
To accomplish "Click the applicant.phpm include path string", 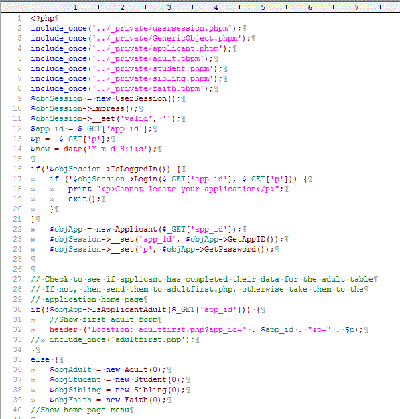I will click(158, 48).
